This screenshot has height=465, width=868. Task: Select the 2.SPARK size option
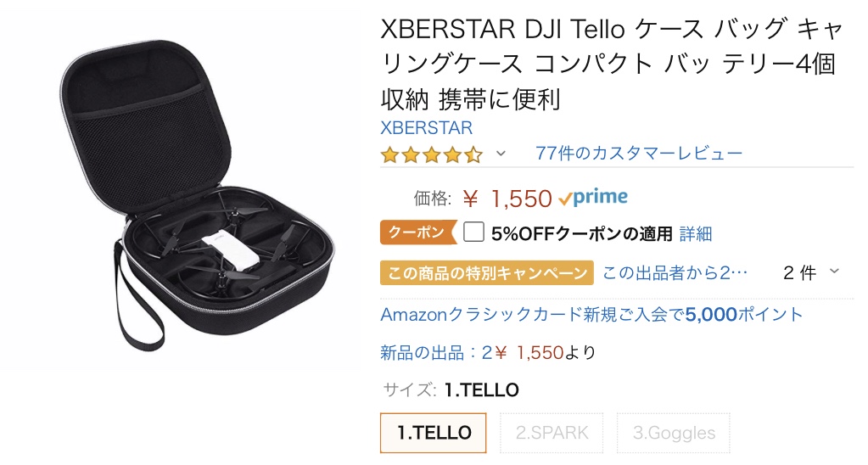tap(552, 433)
